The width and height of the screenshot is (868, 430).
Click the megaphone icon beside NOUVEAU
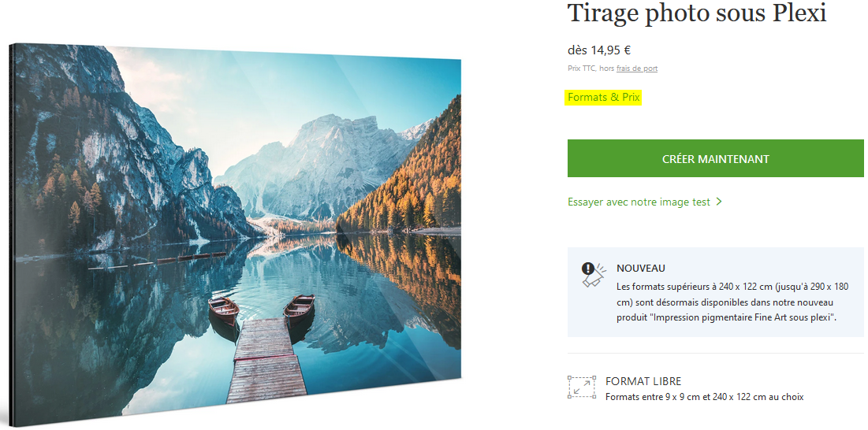(594, 275)
